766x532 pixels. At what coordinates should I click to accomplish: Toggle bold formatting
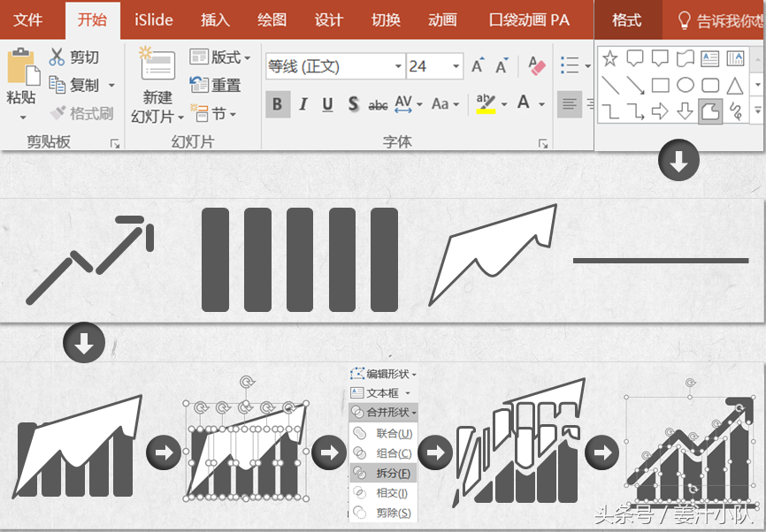pos(278,104)
